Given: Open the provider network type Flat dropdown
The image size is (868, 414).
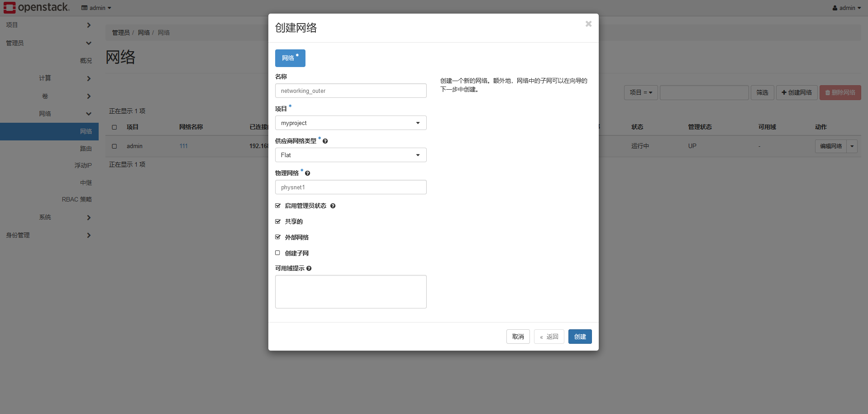Looking at the screenshot, I should pos(351,155).
